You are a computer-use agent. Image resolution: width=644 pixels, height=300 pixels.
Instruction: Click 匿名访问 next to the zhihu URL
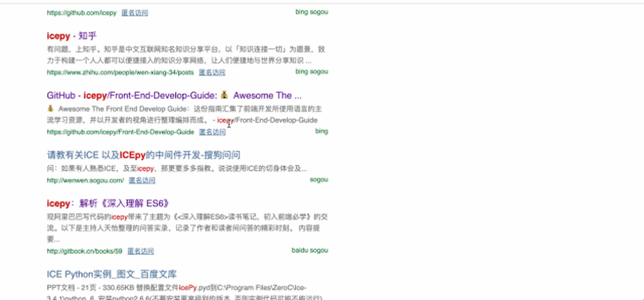click(x=212, y=72)
